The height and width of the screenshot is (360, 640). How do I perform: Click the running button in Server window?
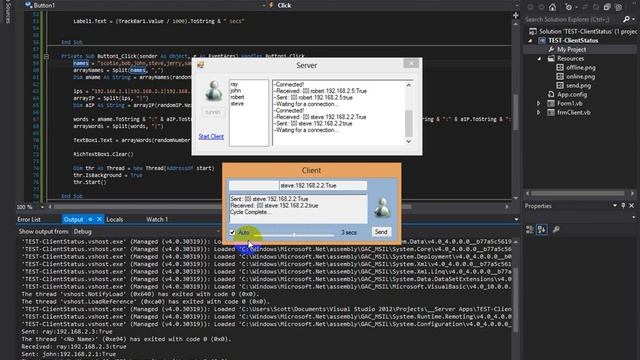coord(213,112)
